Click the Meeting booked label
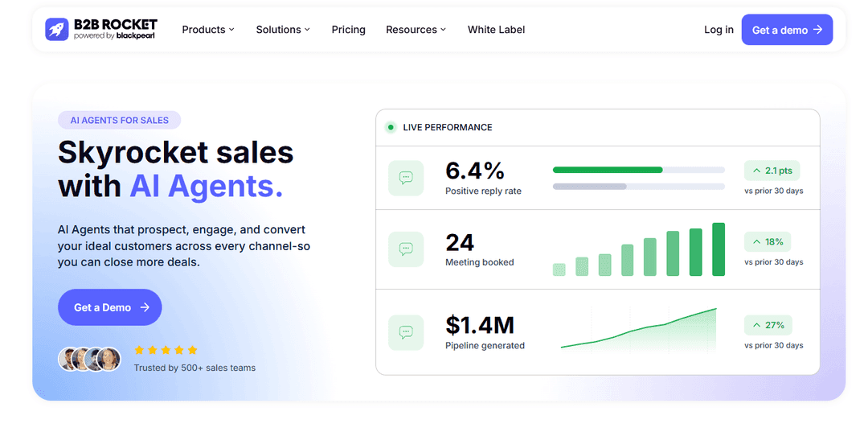The width and height of the screenshot is (868, 432). [479, 262]
